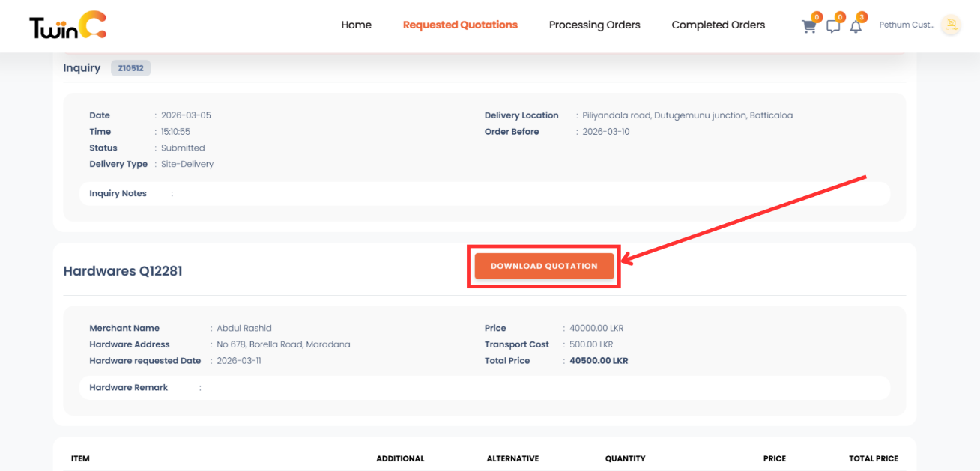
Task: Click the profile avatar image
Action: coord(952,25)
